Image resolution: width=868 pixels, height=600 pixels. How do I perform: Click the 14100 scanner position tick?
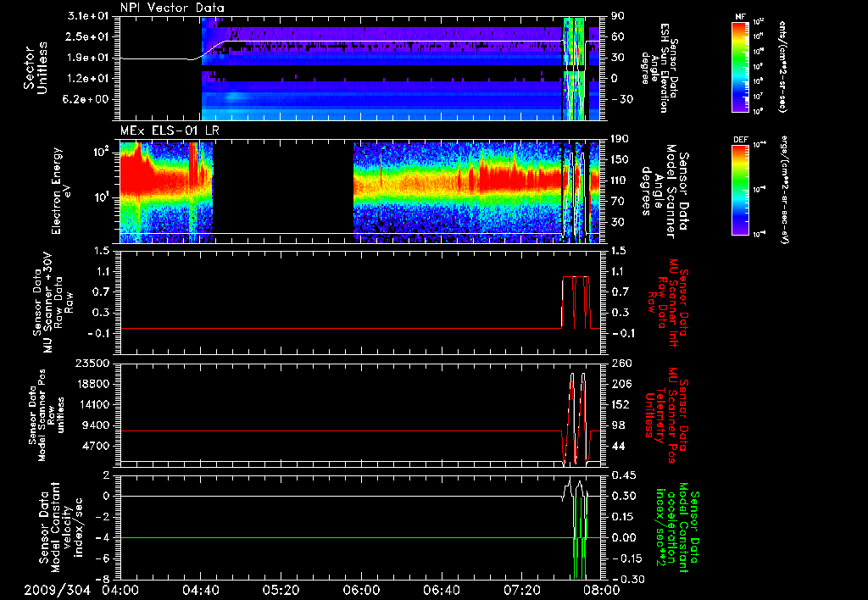point(93,404)
